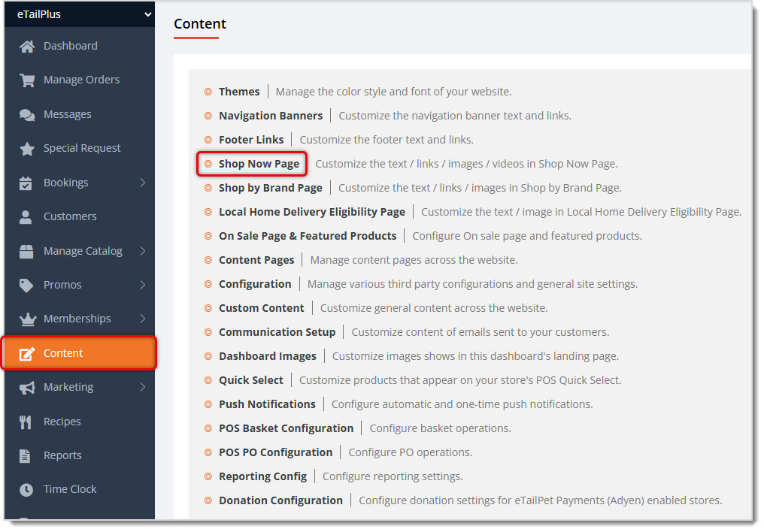The width and height of the screenshot is (764, 532).
Task: Open the Push Notifications link
Action: pos(268,404)
